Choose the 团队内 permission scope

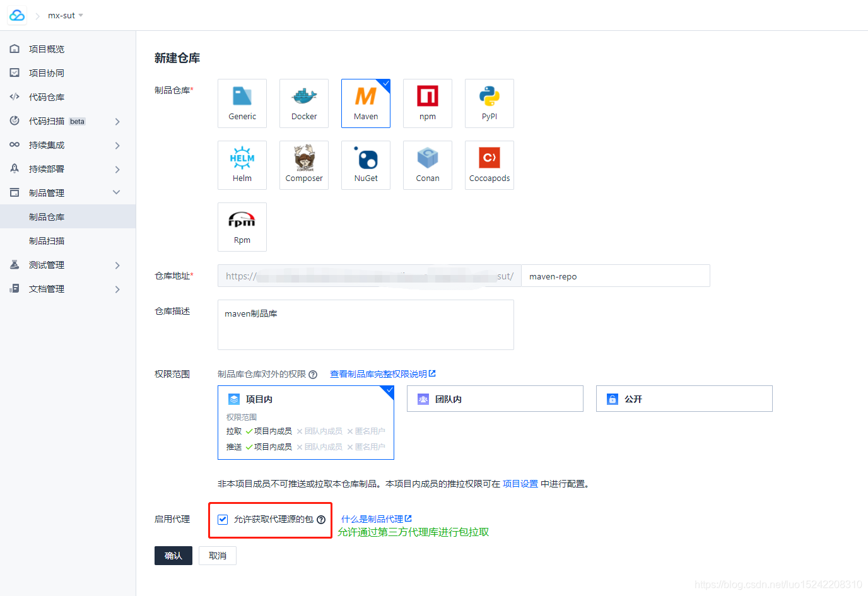[x=495, y=399]
